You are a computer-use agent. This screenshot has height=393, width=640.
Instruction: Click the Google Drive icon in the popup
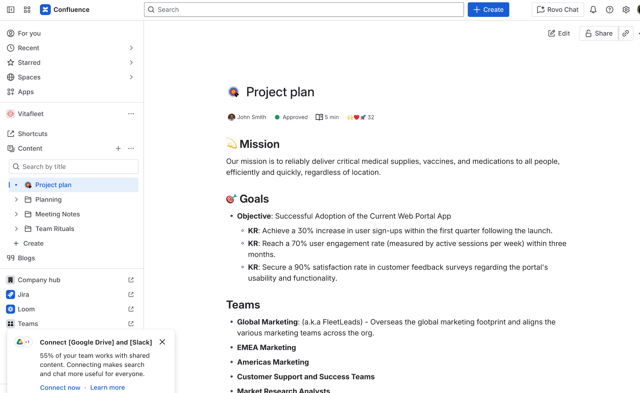click(x=20, y=342)
